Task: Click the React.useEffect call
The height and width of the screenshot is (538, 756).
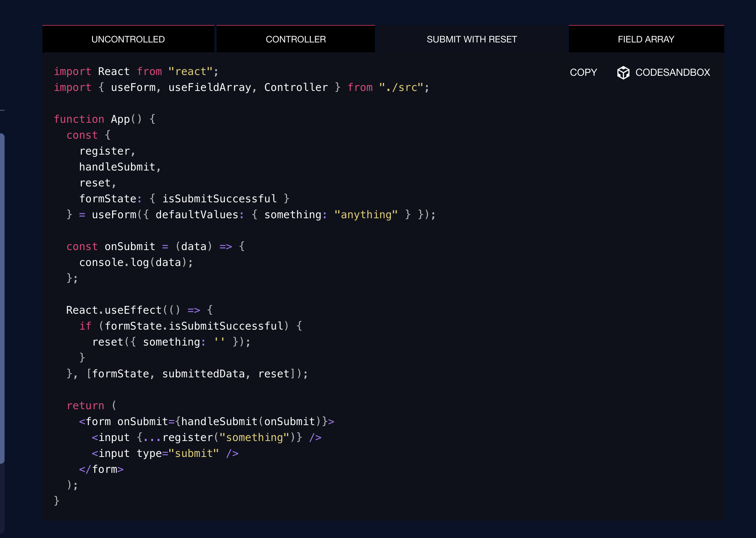Action: click(114, 310)
